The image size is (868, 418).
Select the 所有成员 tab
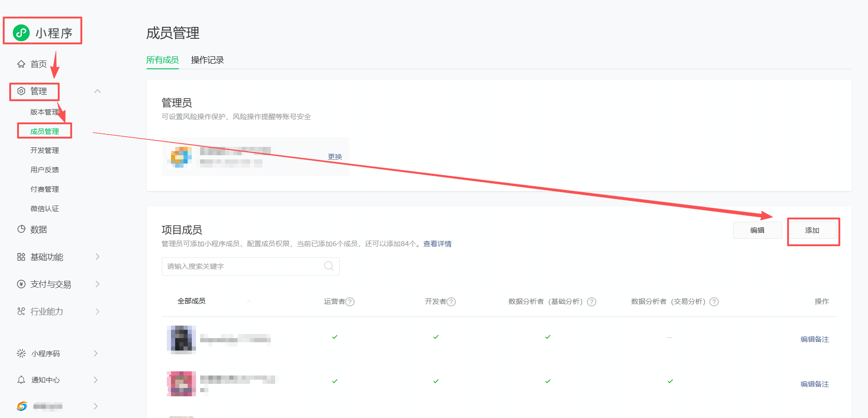coord(162,60)
